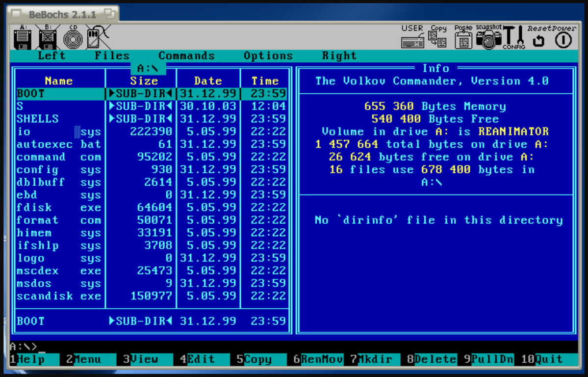Click the 655 360 Bytes Memory line
Image resolution: width=588 pixels, height=377 pixels.
(435, 106)
